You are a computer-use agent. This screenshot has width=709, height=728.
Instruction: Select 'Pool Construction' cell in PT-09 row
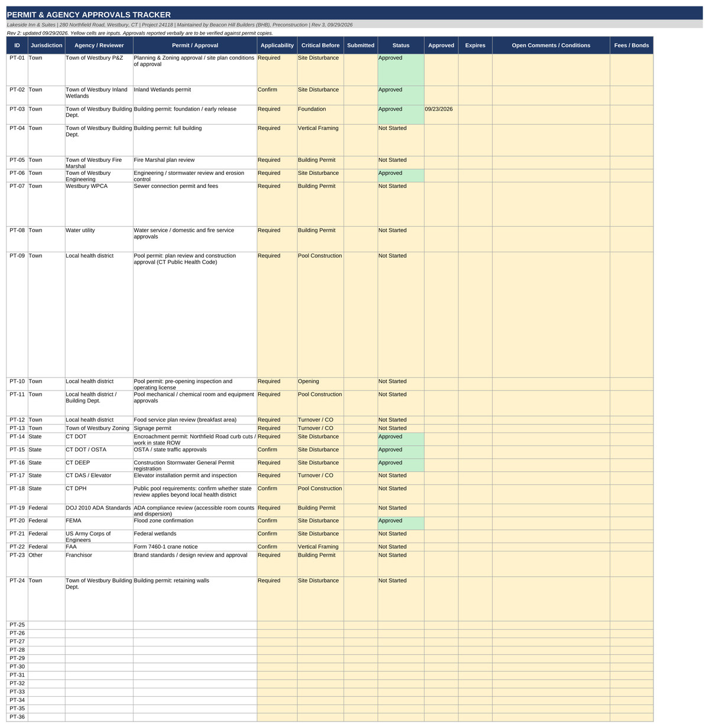tap(320, 314)
